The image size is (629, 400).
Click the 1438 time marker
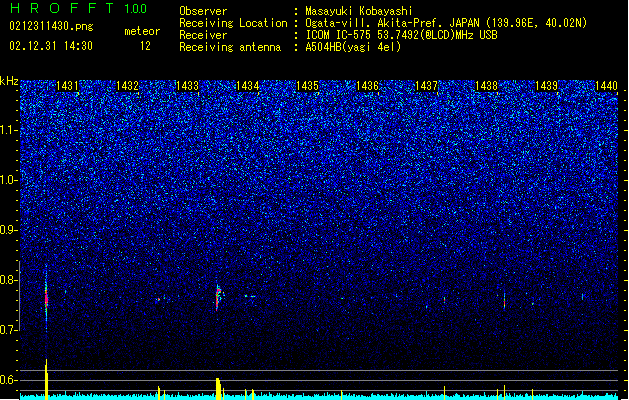(487, 86)
